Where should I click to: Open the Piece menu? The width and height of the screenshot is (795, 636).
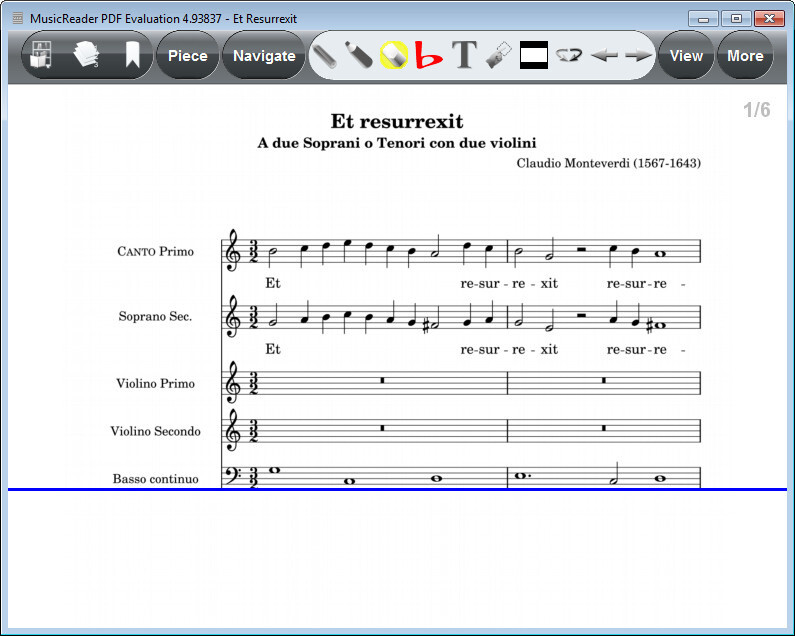188,55
